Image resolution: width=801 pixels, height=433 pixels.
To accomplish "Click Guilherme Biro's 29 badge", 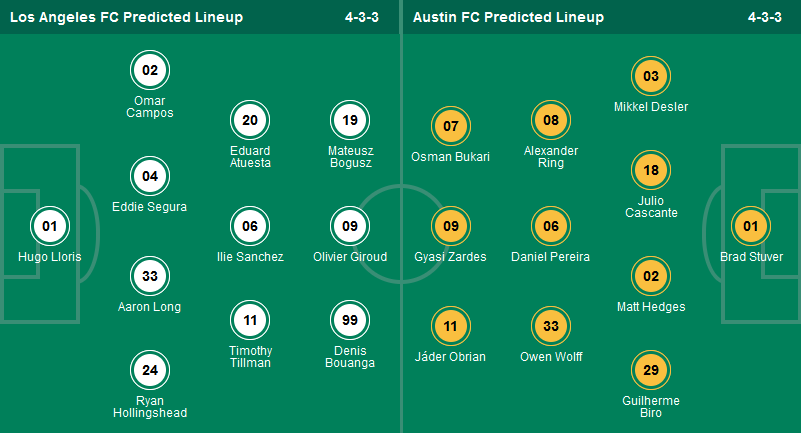I will 651,370.
